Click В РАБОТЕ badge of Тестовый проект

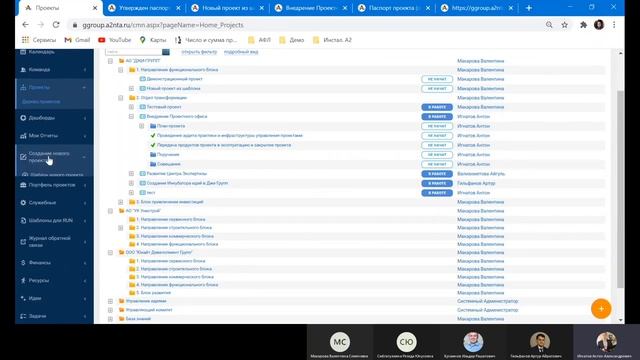(x=437, y=107)
